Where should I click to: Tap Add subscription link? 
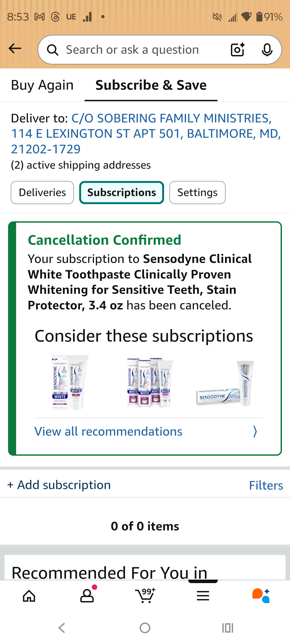pos(59,485)
